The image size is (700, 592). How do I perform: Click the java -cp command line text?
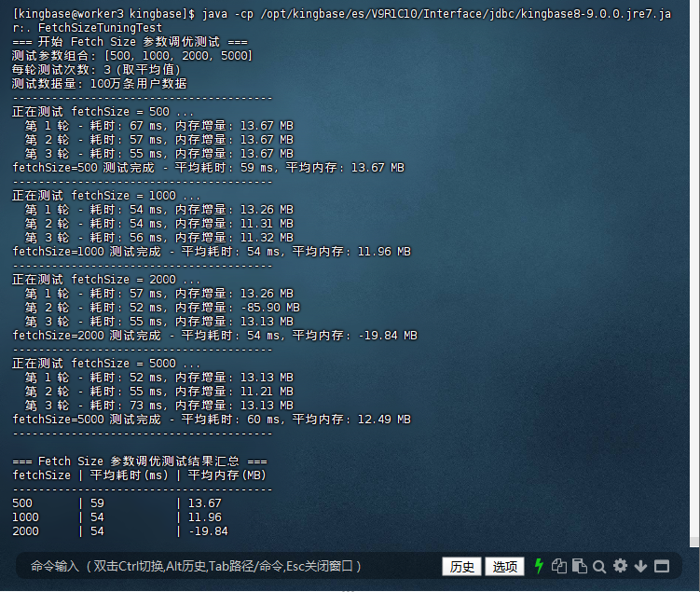[x=341, y=21]
